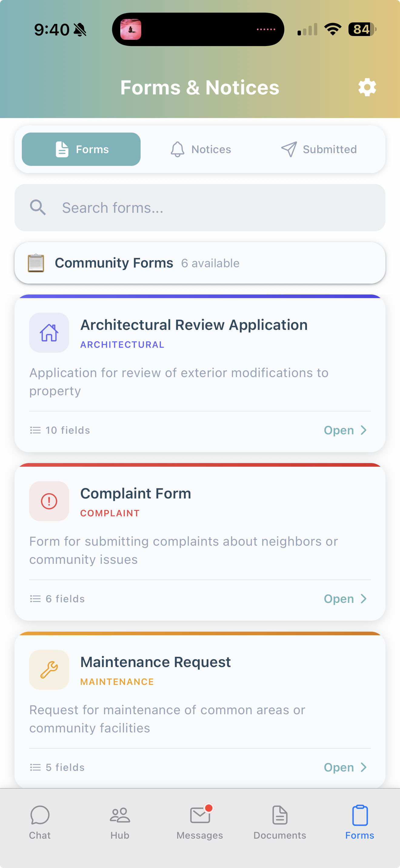Open the Architectural Review Application form
Viewport: 400px width, 868px height.
[345, 430]
